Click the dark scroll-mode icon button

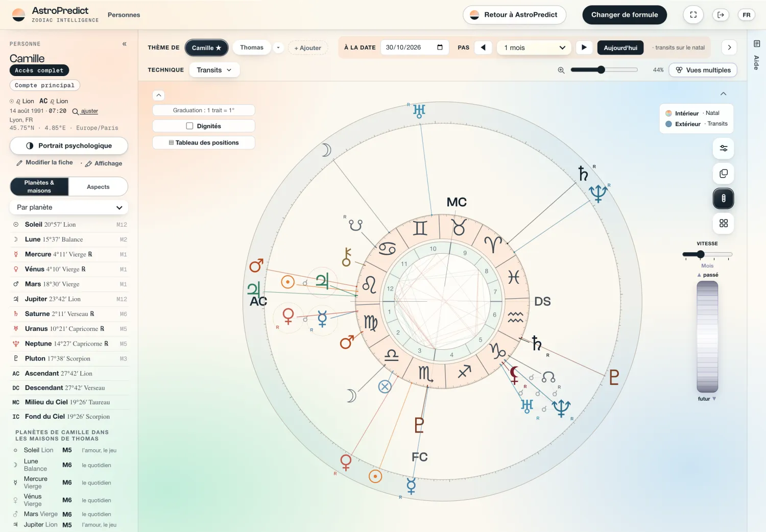coord(723,199)
